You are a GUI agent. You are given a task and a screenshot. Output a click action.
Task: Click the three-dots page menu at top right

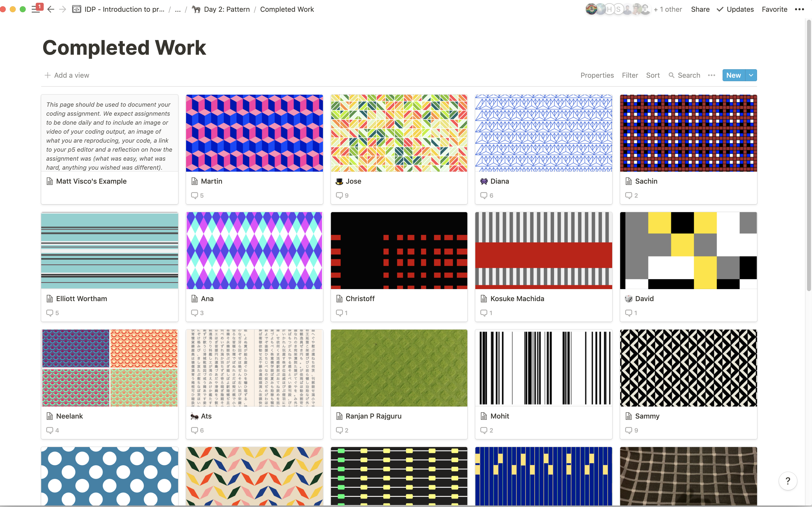799,9
